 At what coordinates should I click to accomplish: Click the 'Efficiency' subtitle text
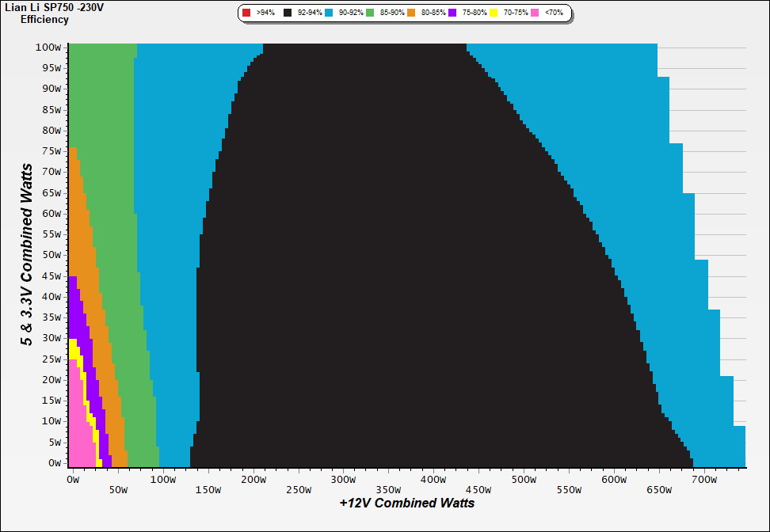point(44,19)
